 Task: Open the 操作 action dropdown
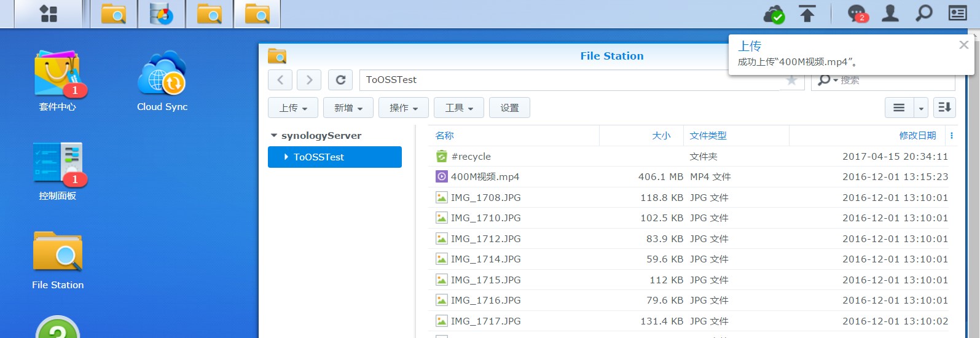(x=404, y=108)
